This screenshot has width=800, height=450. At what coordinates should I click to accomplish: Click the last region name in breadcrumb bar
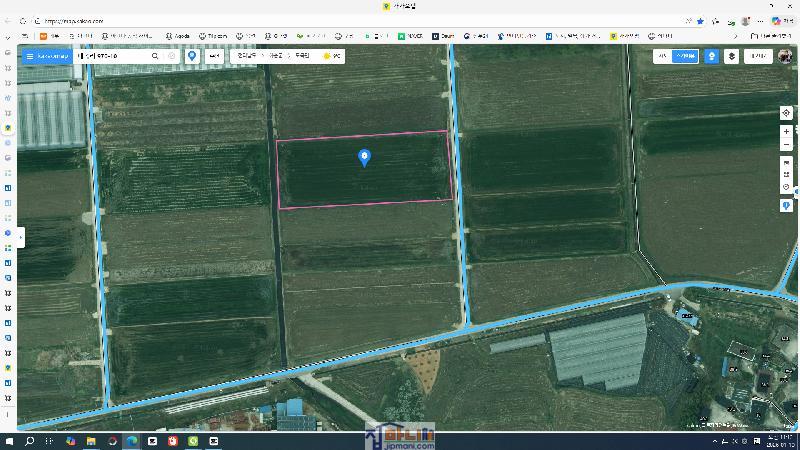tap(303, 56)
